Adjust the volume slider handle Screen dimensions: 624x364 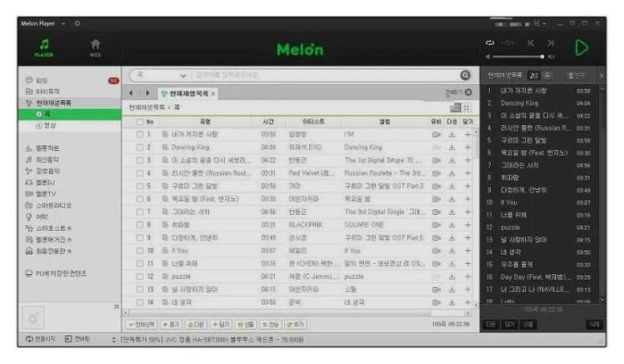tap(542, 57)
